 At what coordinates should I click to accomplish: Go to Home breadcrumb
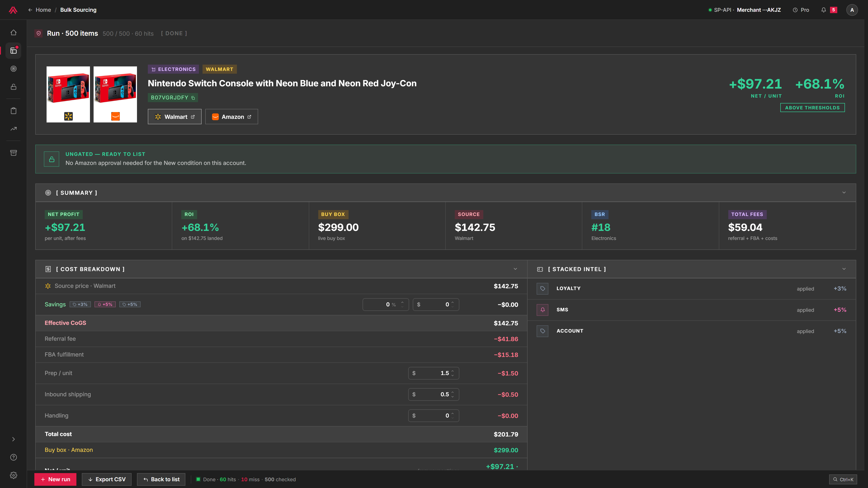43,10
